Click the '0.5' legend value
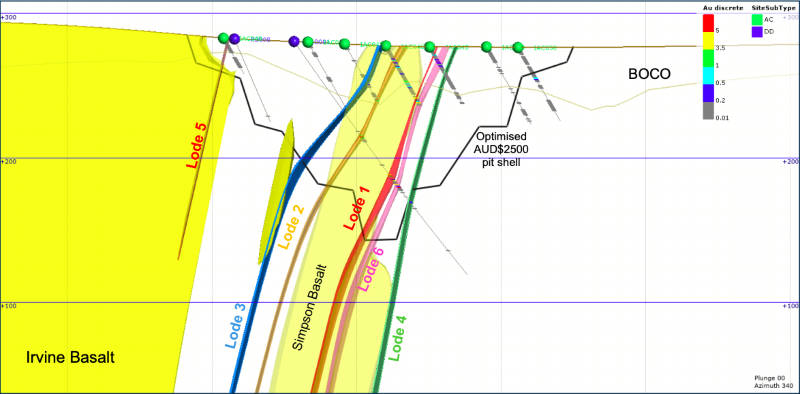 (719, 82)
